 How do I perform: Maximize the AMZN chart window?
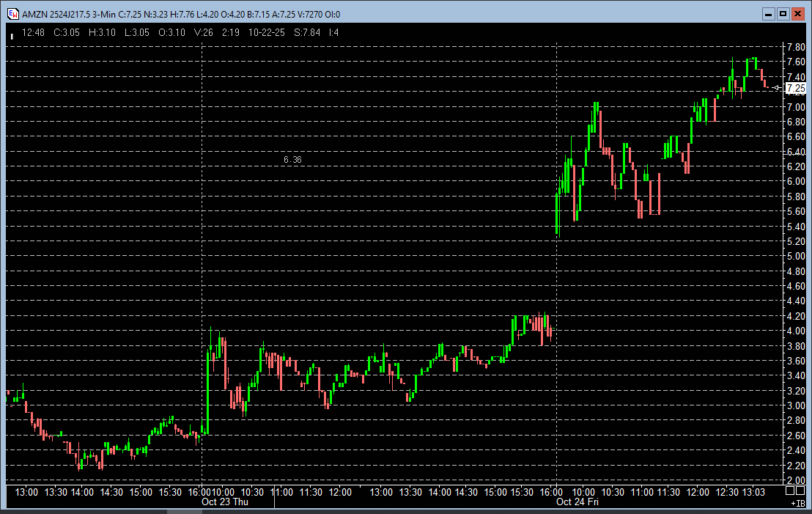point(783,14)
